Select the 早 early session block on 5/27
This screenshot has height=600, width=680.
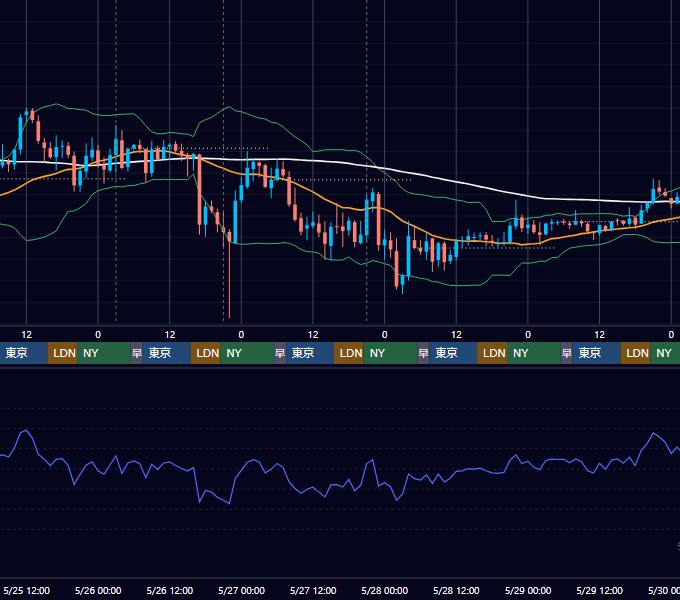point(280,353)
